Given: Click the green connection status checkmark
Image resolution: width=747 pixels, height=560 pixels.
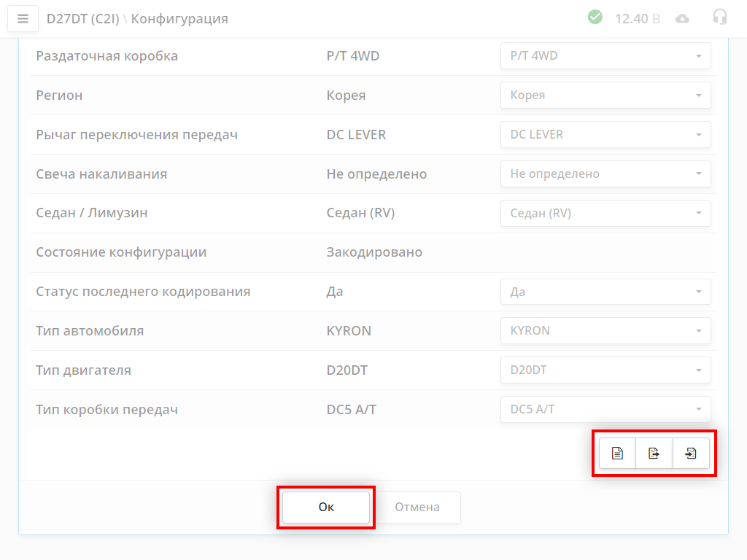Looking at the screenshot, I should (x=595, y=17).
